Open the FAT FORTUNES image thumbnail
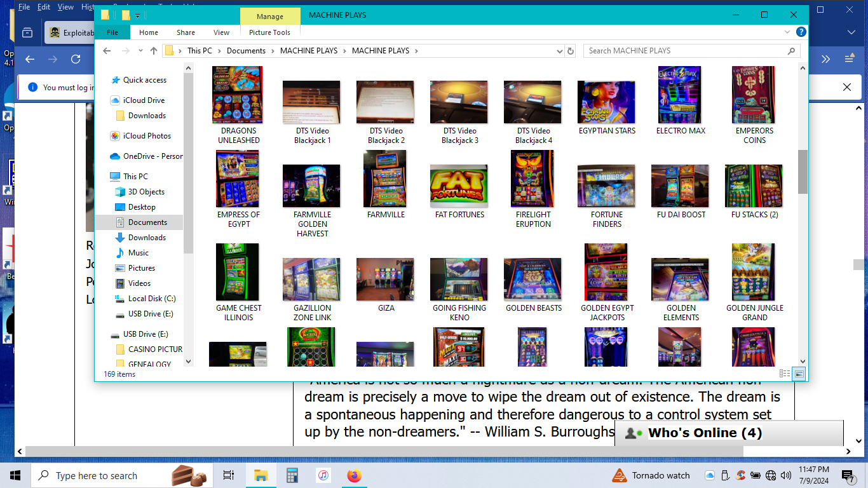The image size is (868, 488). tap(459, 187)
